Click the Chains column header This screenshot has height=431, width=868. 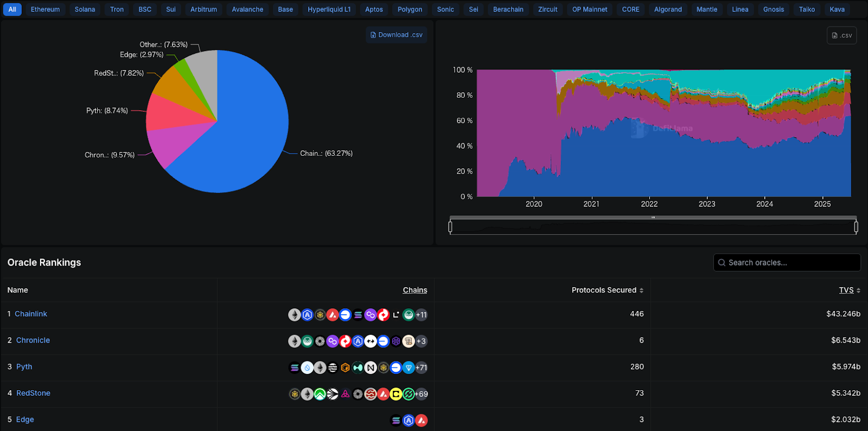click(415, 290)
